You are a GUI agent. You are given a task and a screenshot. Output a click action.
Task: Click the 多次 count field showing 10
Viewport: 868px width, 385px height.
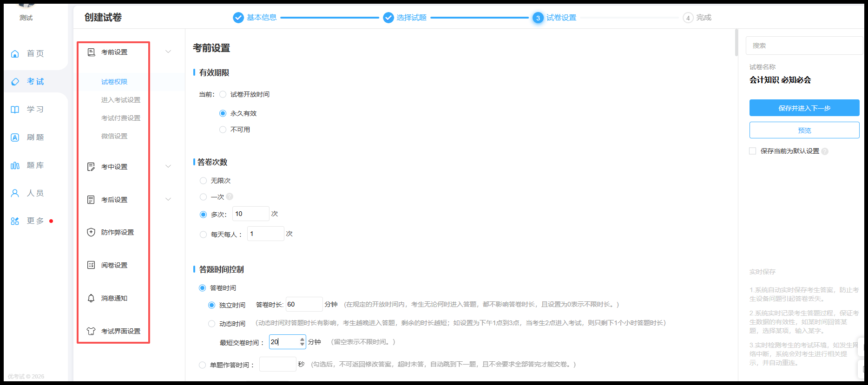[251, 214]
